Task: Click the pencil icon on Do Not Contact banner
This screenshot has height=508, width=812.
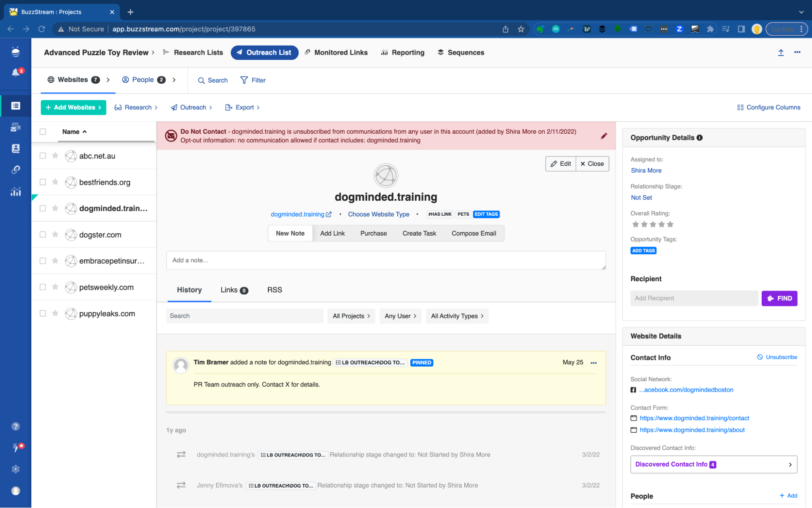Action: [x=604, y=136]
